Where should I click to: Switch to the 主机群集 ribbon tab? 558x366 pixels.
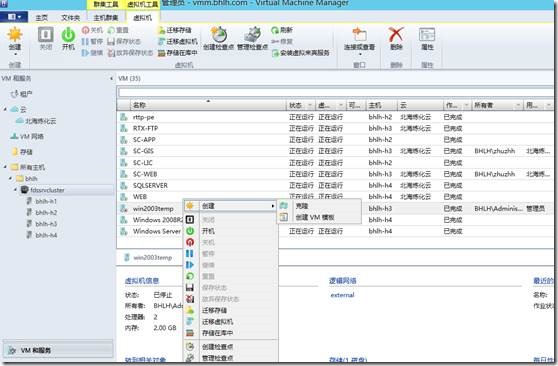pyautogui.click(x=105, y=17)
